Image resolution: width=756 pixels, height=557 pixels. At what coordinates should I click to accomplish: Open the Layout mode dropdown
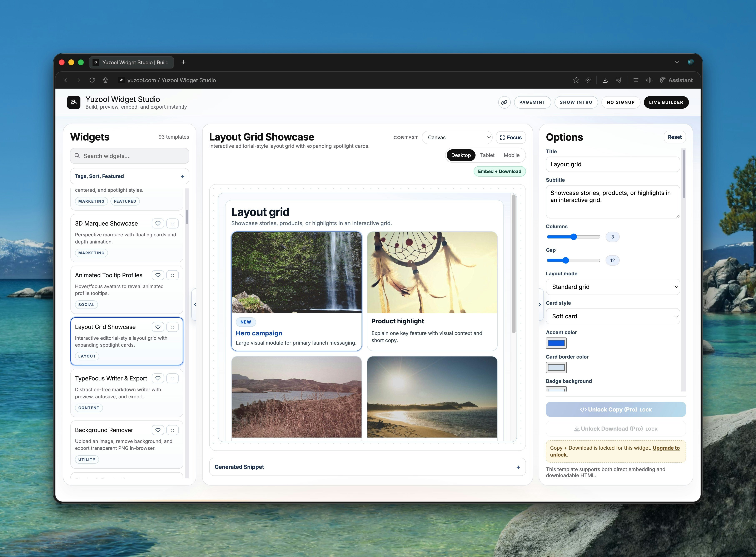(612, 287)
